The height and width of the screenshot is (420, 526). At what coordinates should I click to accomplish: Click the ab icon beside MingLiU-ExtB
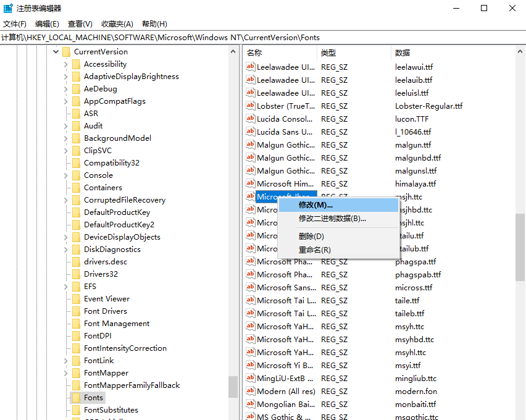pos(250,378)
